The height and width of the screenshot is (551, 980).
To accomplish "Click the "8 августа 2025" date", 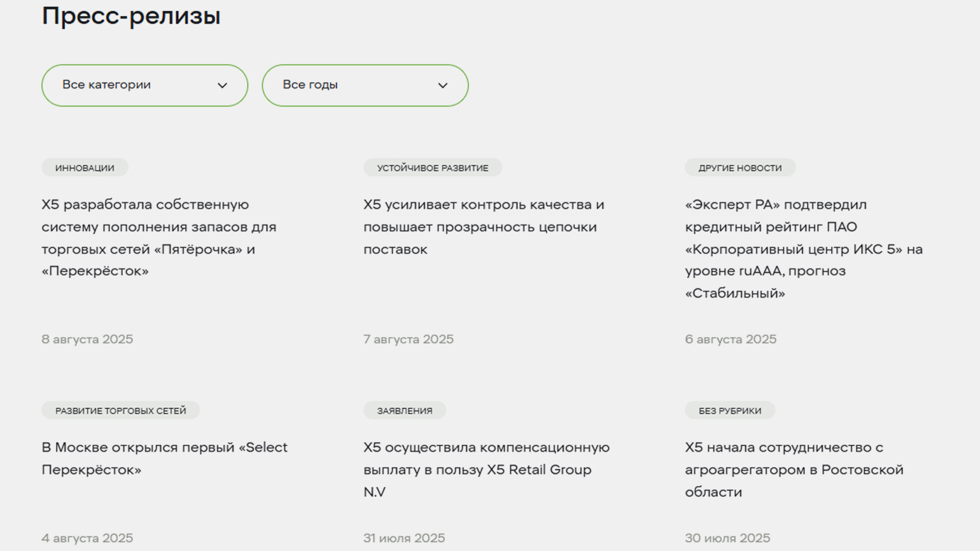I will click(x=87, y=339).
